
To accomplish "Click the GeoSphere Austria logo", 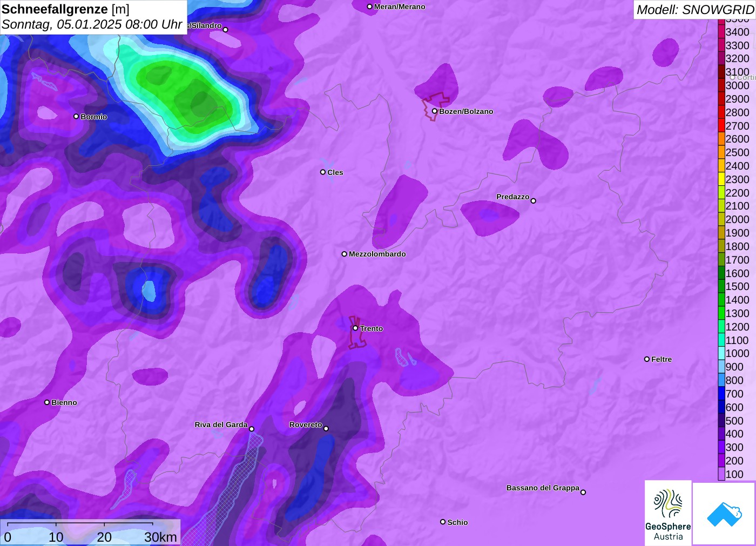I will point(668,512).
